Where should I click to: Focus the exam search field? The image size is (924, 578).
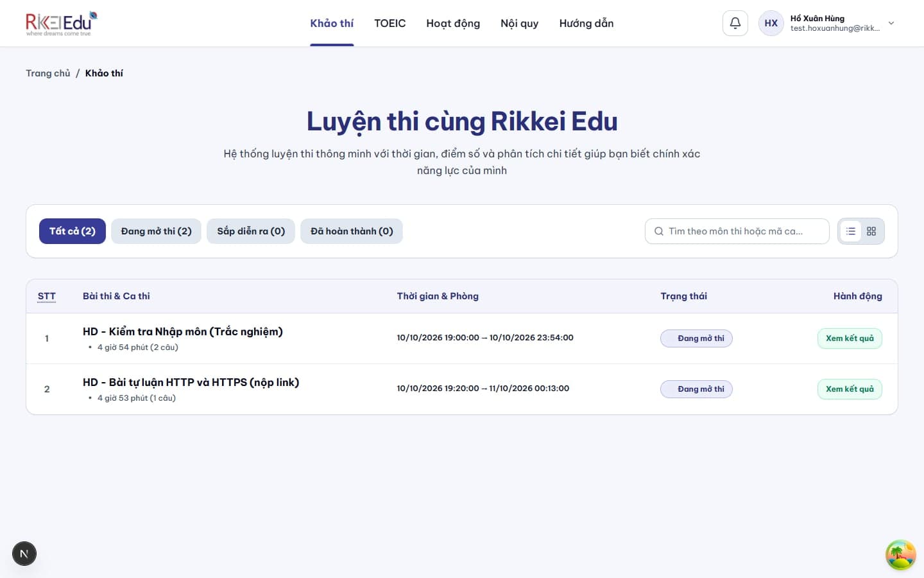point(737,231)
